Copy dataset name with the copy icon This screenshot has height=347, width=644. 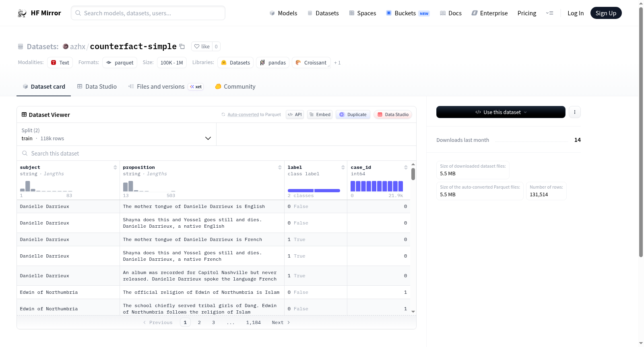(x=182, y=46)
